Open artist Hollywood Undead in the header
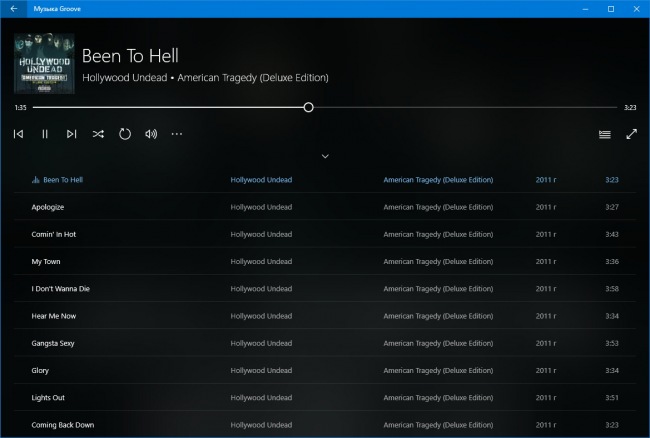Viewport: 650px width, 438px height. [125, 77]
